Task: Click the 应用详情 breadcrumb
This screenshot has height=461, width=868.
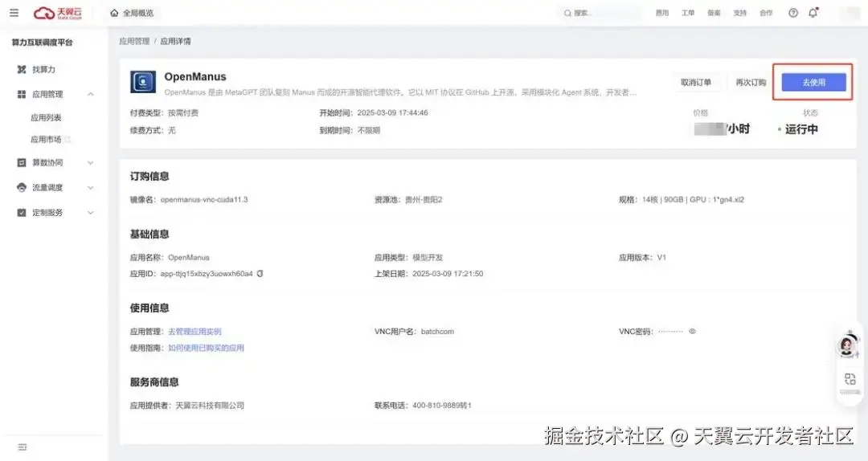Action: [x=175, y=41]
